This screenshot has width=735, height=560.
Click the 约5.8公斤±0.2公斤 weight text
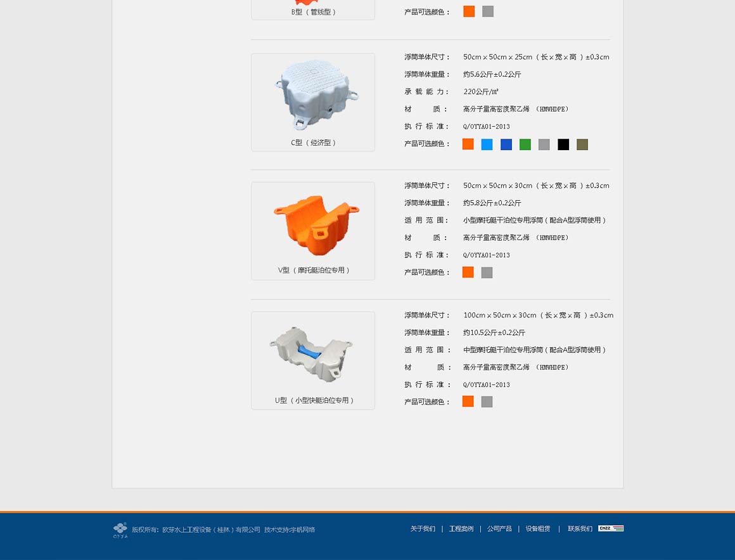click(492, 203)
